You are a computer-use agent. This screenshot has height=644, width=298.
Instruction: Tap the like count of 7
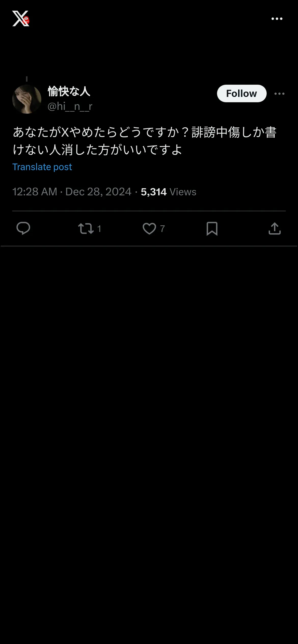click(x=162, y=229)
